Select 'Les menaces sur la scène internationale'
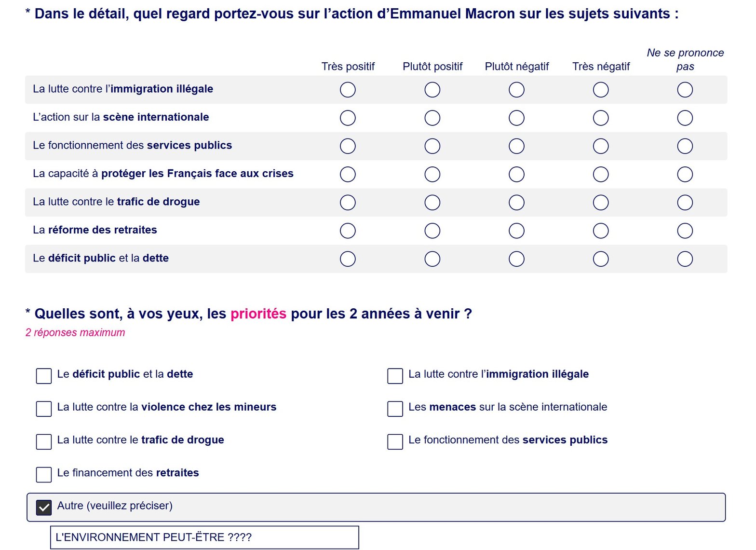756x550 pixels. click(395, 409)
